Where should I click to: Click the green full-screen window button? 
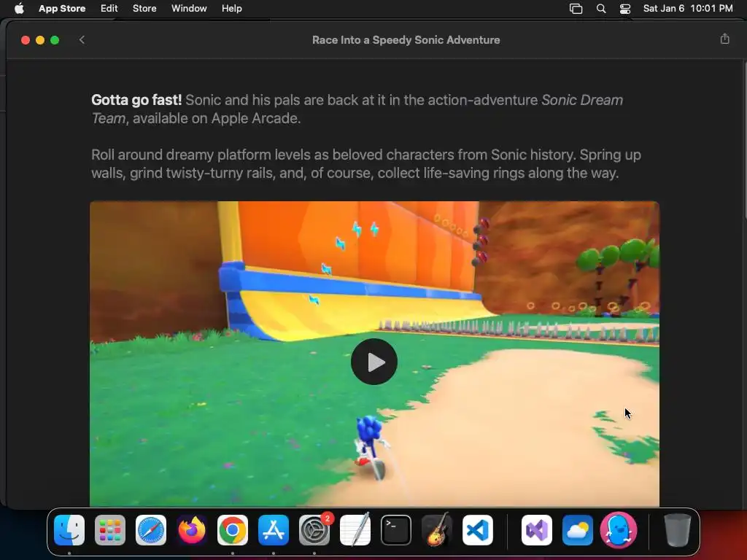(x=55, y=40)
